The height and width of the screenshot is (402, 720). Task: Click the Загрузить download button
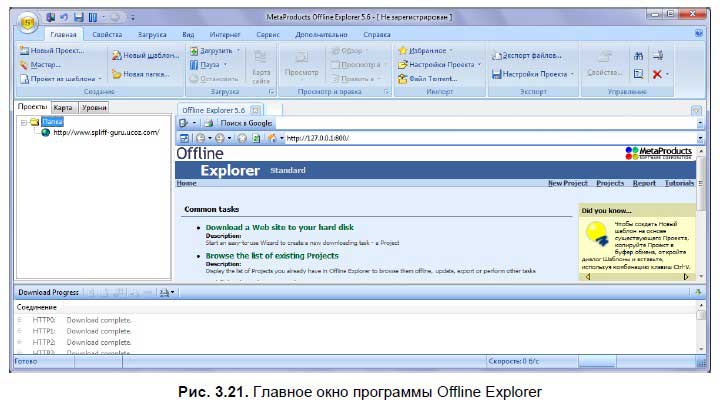coord(211,51)
